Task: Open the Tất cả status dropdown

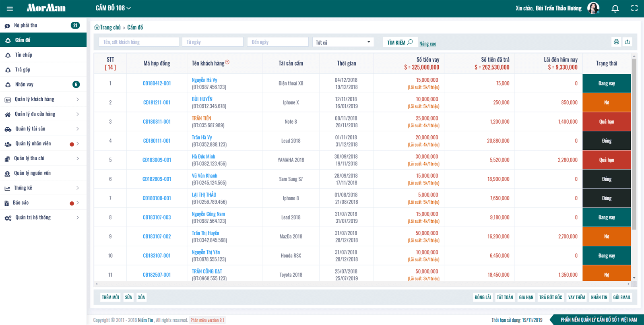Action: coord(343,42)
